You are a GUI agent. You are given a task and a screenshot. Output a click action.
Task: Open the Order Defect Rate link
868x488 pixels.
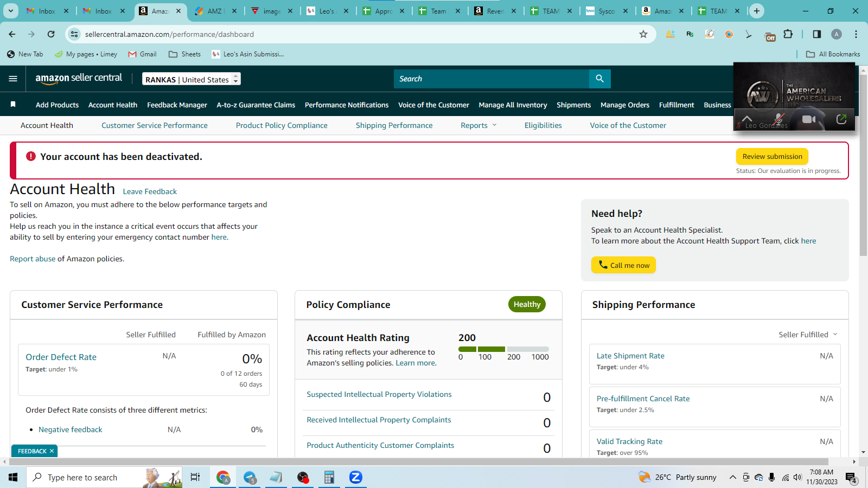click(x=61, y=357)
